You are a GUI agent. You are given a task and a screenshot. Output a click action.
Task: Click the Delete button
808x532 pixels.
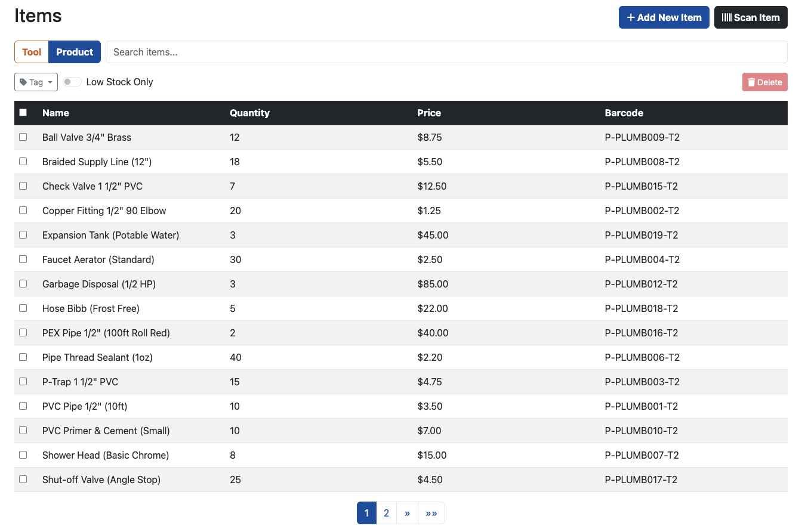(x=764, y=82)
